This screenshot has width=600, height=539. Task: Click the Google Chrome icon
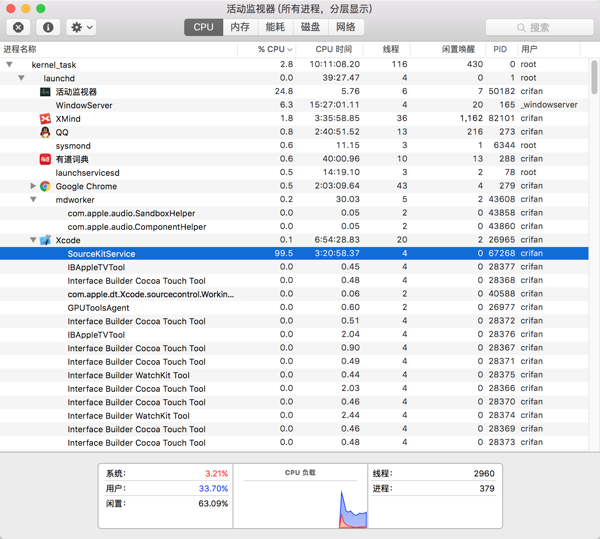coord(45,186)
